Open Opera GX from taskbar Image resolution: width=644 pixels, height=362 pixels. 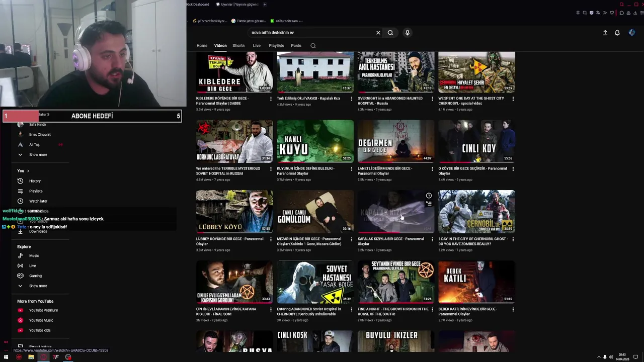(43, 357)
